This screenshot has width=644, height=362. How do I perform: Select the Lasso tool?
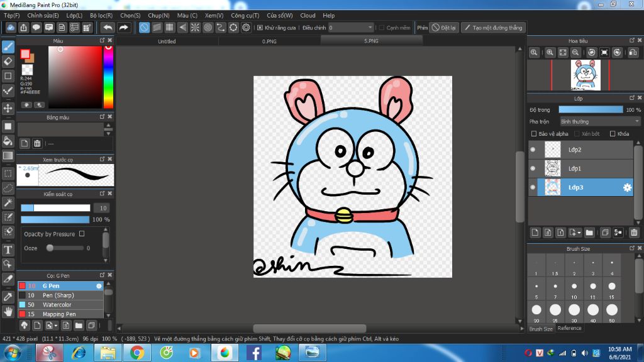pyautogui.click(x=8, y=189)
